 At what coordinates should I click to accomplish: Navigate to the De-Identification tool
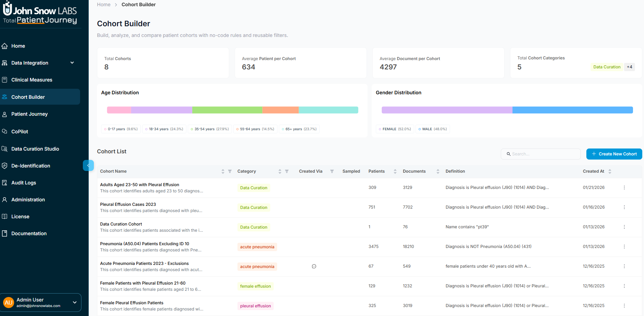coord(30,166)
